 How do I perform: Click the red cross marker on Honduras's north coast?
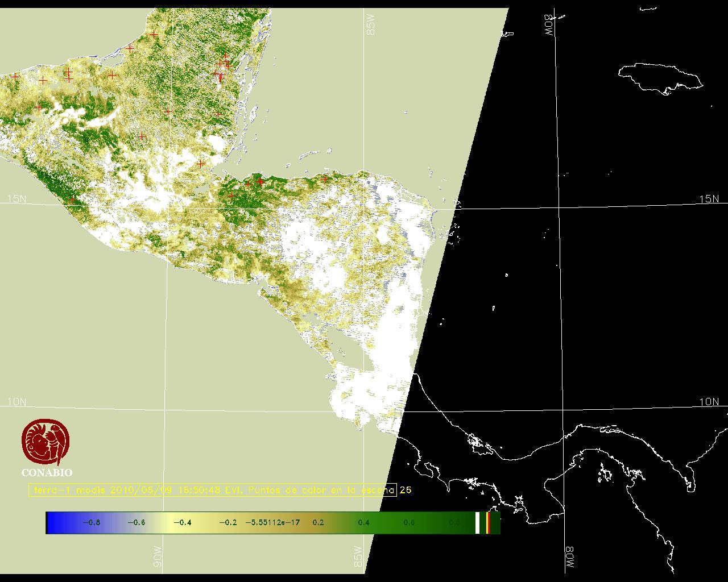click(x=324, y=179)
